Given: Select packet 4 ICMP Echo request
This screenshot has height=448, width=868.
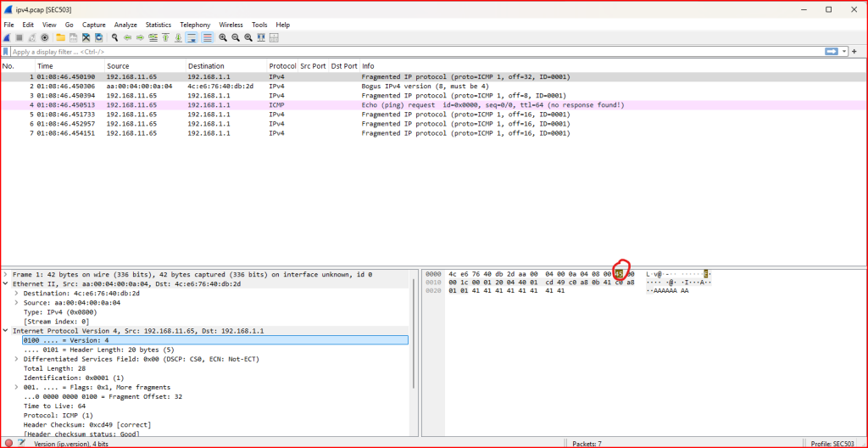Looking at the screenshot, I should pyautogui.click(x=434, y=105).
